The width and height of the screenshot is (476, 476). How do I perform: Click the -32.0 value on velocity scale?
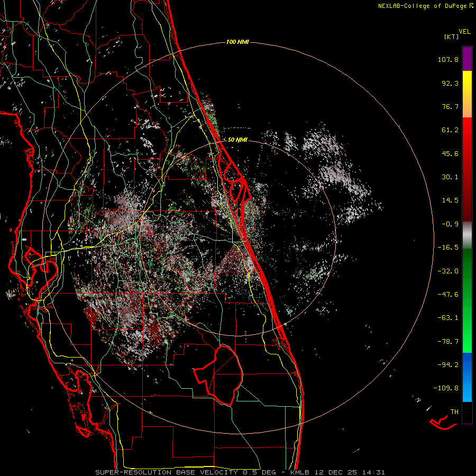click(x=448, y=271)
